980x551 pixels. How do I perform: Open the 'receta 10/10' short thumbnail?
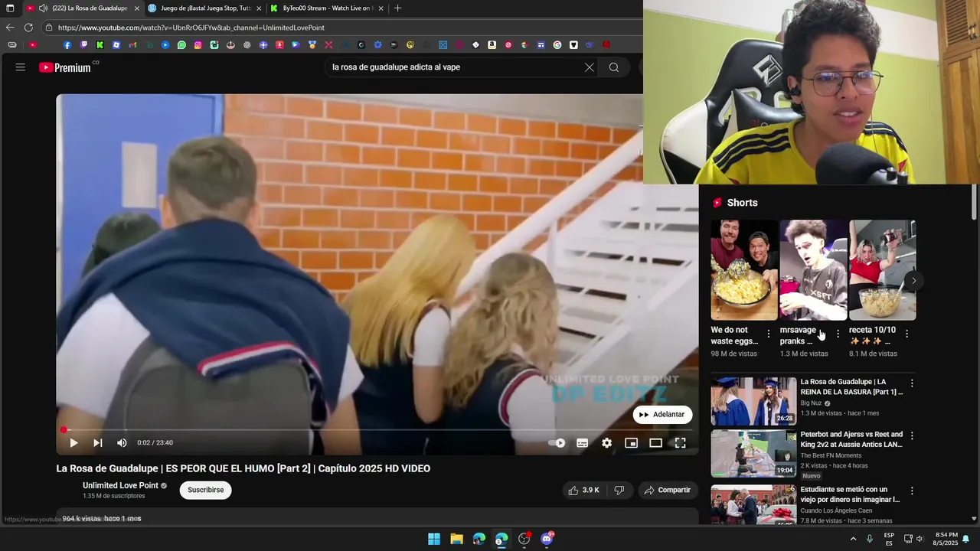pos(882,270)
